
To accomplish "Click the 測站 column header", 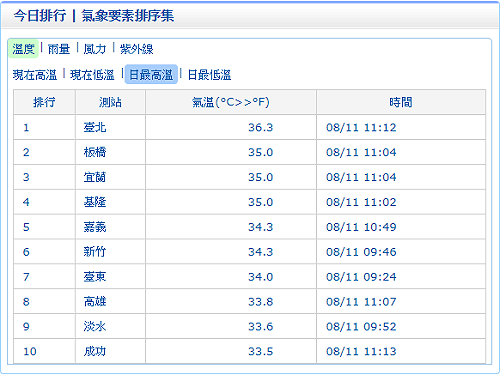I will click(x=110, y=102).
